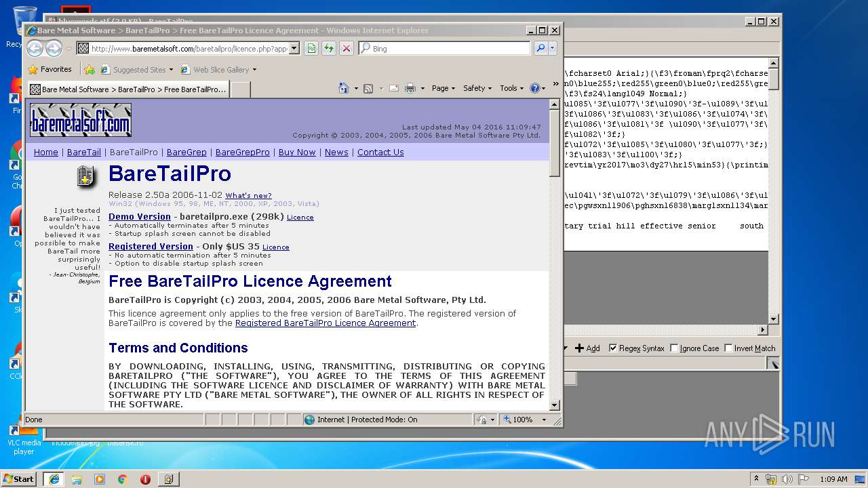Click Internet Protected Mode status text
This screenshot has width=868, height=488.
[x=368, y=420]
